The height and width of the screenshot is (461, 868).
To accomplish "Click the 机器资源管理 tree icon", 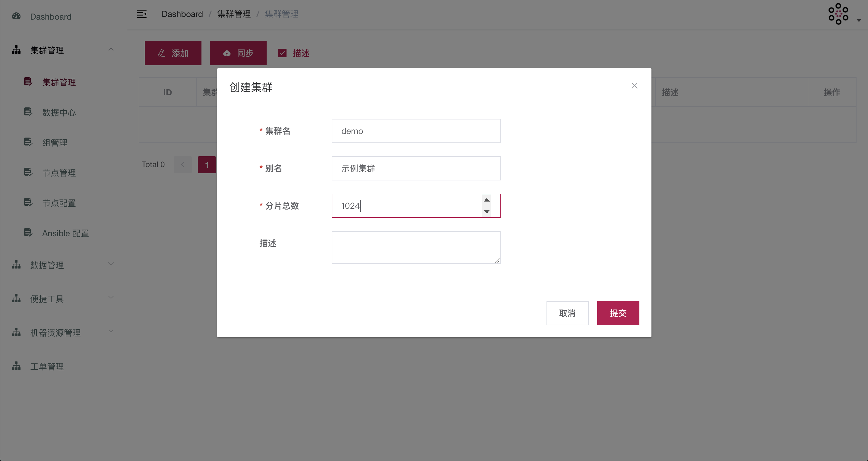I will (16, 332).
